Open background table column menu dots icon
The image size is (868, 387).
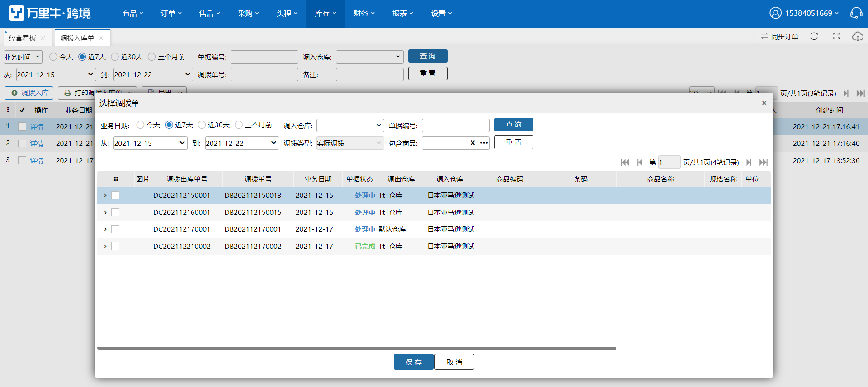pyautogui.click(x=8, y=109)
